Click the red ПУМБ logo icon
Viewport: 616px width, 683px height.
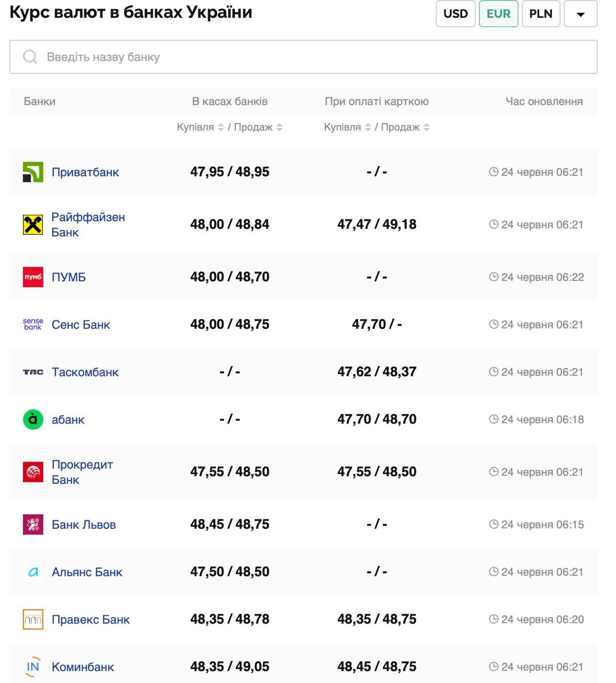33,277
